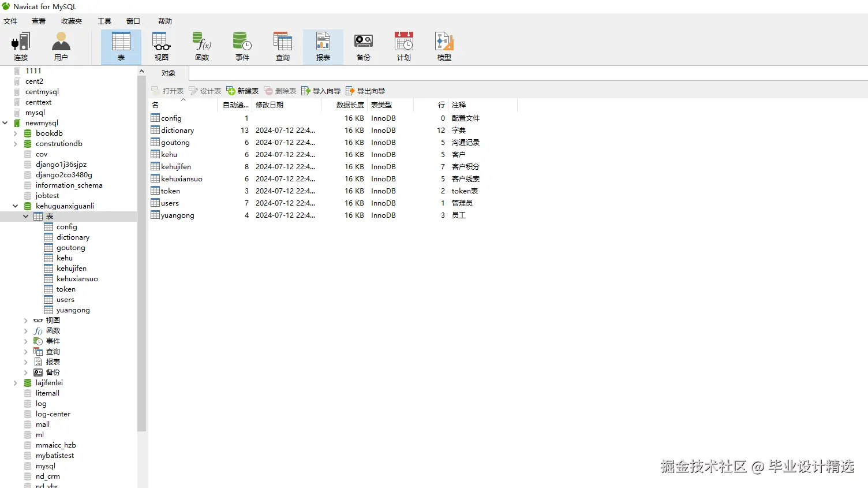The width and height of the screenshot is (868, 488).
Task: Select token table in the sidebar tree
Action: (x=66, y=289)
